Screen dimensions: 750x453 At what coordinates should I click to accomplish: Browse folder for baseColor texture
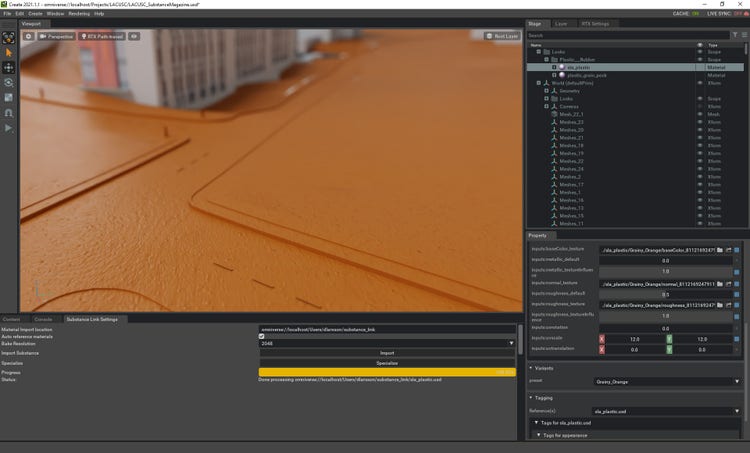(722, 250)
